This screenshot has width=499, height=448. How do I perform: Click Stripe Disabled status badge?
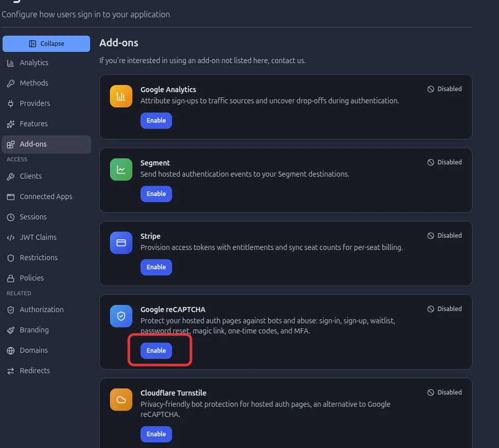[x=445, y=236]
